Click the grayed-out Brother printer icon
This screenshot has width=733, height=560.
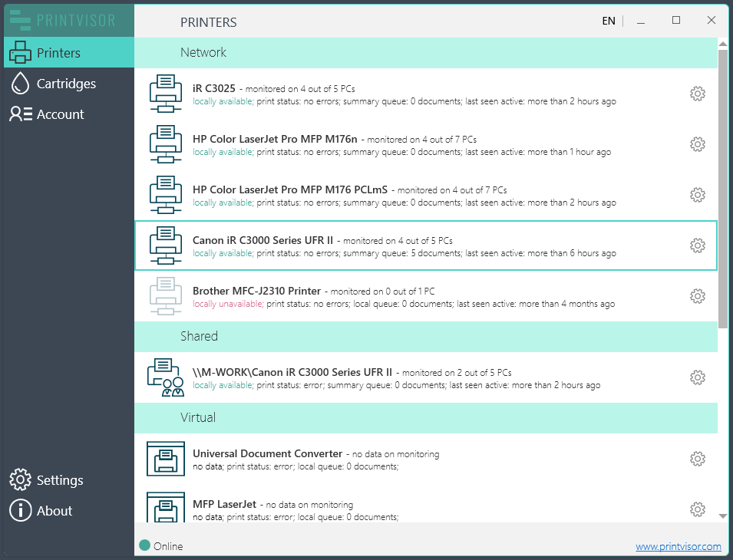pyautogui.click(x=165, y=296)
